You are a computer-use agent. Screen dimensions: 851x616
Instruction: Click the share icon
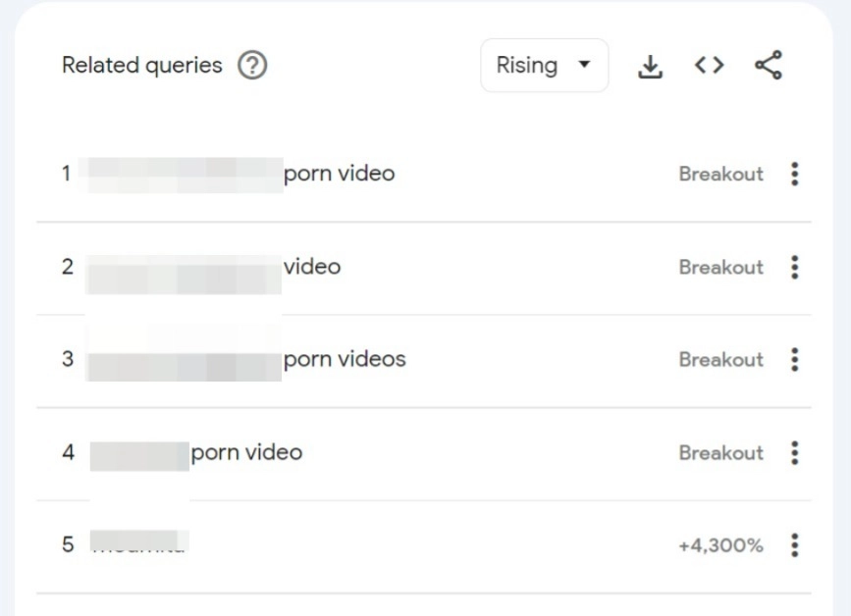(x=769, y=66)
